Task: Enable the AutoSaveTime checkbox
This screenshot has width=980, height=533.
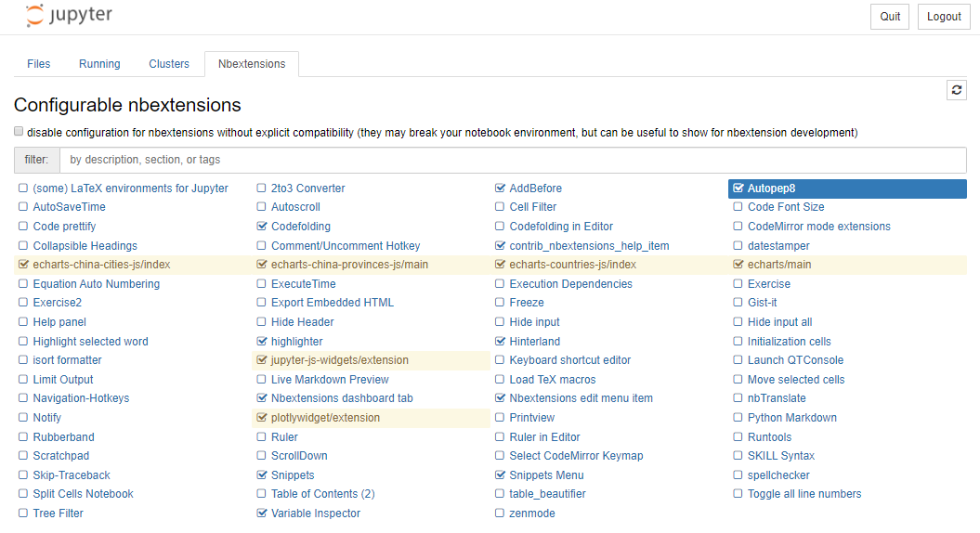Action: pyautogui.click(x=23, y=207)
